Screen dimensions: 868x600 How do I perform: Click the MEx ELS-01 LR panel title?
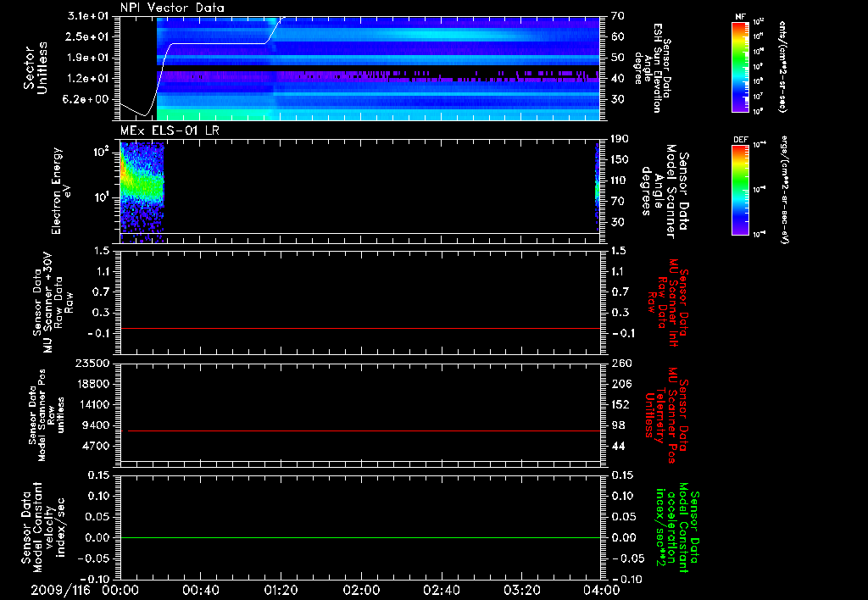point(170,131)
